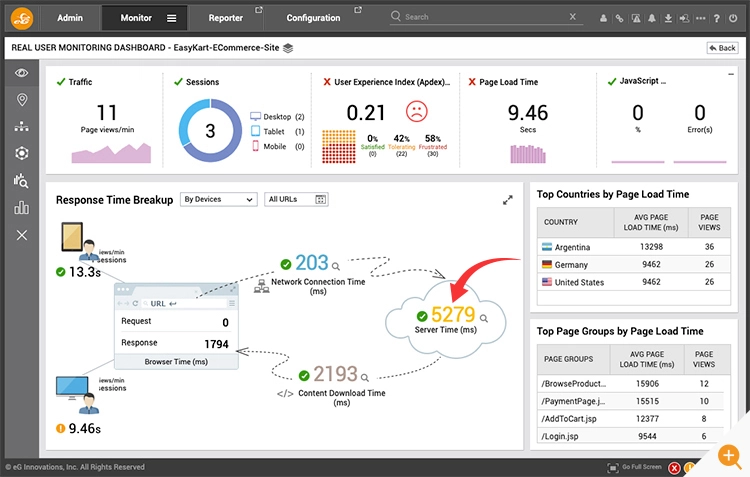Click the eG Innovations orange logo
Screen dimensions: 750x477
[22, 18]
